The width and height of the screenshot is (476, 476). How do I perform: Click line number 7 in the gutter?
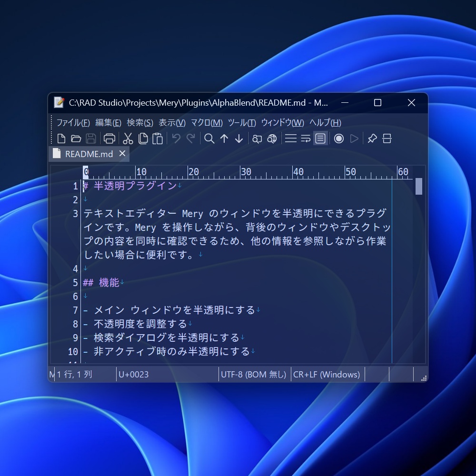(75, 310)
